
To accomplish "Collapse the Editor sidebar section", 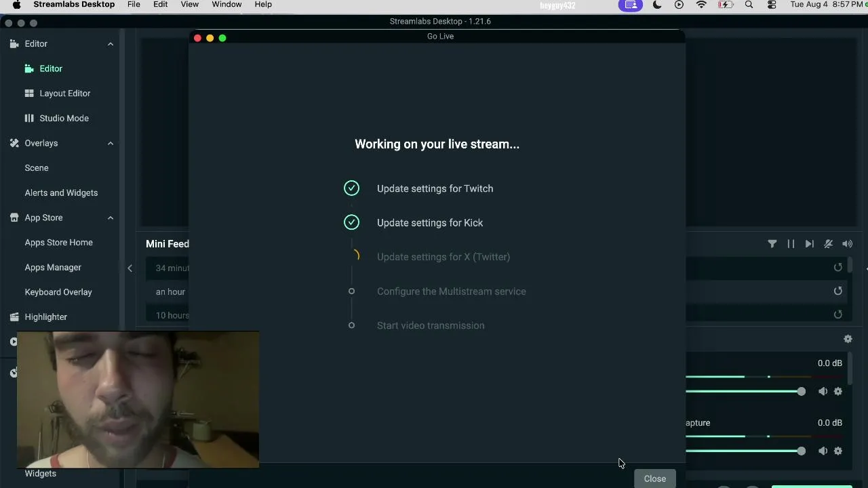I will click(111, 44).
